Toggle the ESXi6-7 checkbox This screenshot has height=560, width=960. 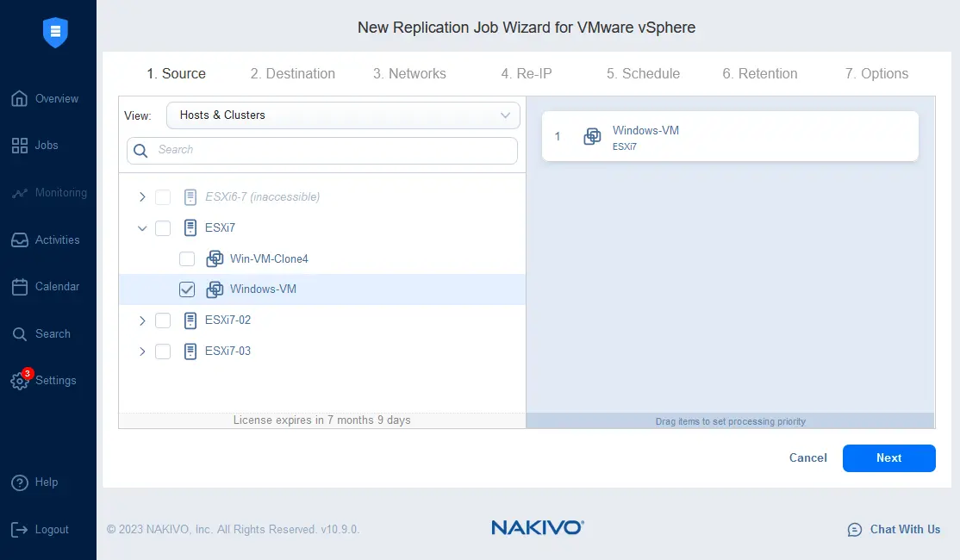click(x=163, y=197)
